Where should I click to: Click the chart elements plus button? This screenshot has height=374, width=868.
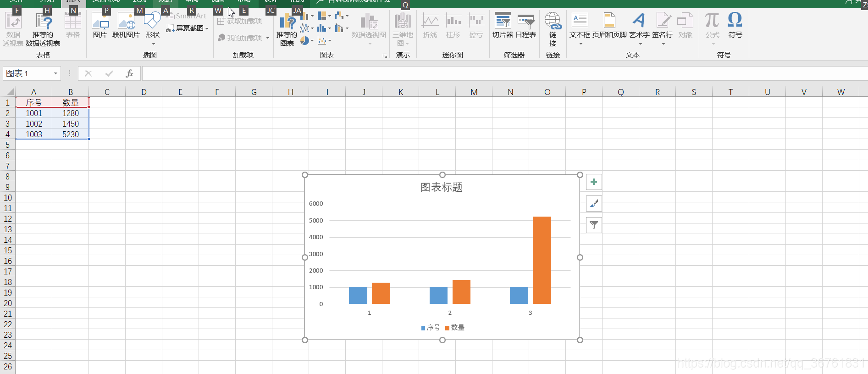tap(594, 182)
